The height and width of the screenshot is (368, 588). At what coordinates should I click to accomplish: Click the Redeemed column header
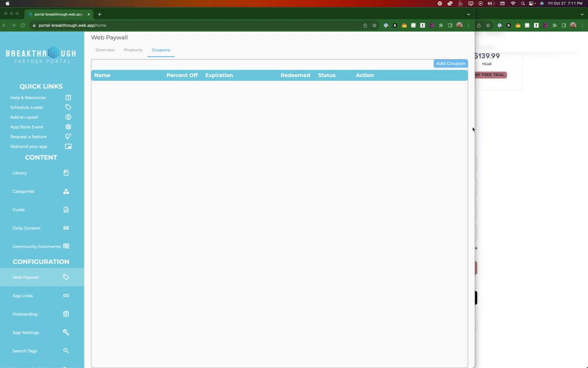(x=295, y=75)
